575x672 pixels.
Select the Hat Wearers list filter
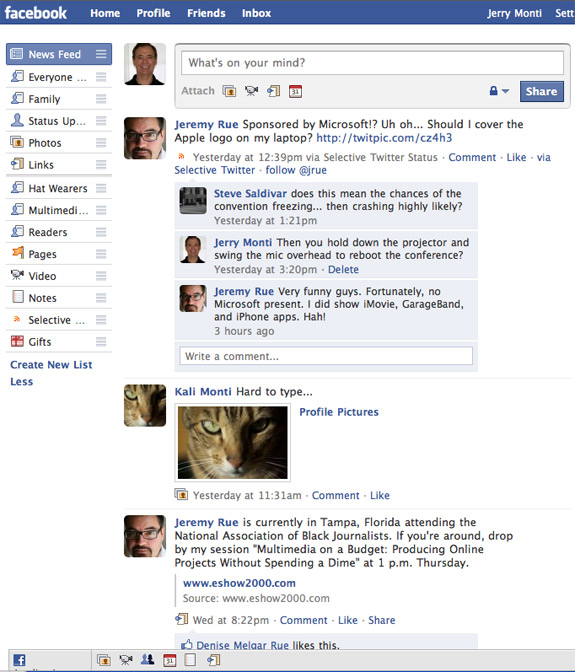pos(59,188)
